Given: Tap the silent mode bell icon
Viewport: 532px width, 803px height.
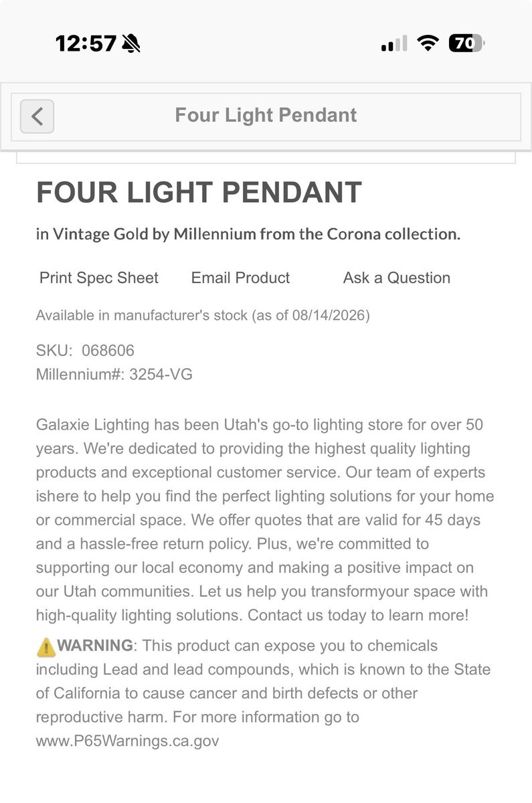Looking at the screenshot, I should click(131, 44).
